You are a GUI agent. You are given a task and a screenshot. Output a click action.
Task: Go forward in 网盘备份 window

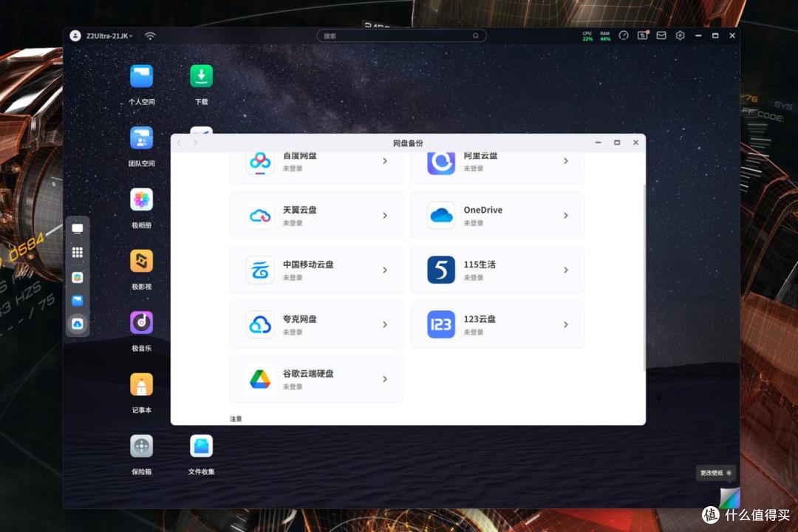click(x=195, y=143)
